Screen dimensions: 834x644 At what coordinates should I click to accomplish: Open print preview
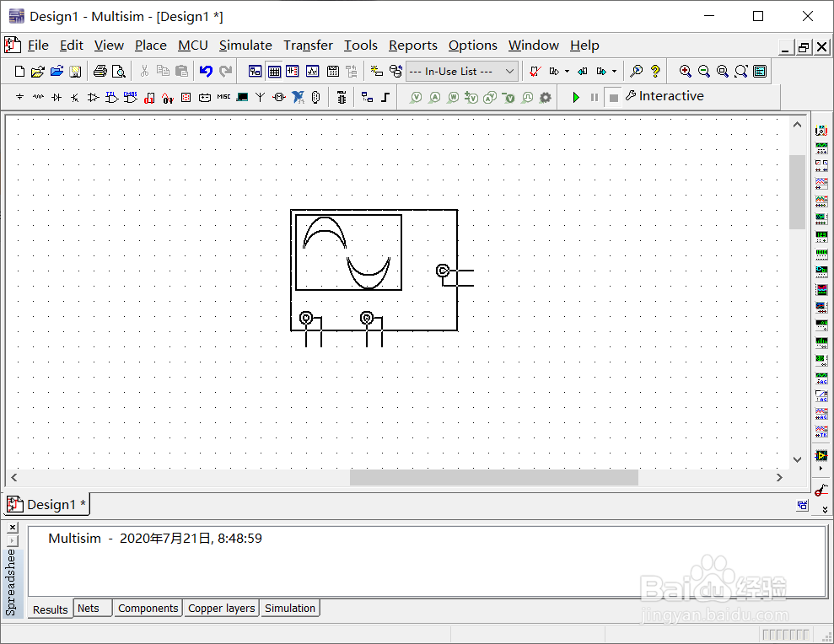[x=119, y=72]
